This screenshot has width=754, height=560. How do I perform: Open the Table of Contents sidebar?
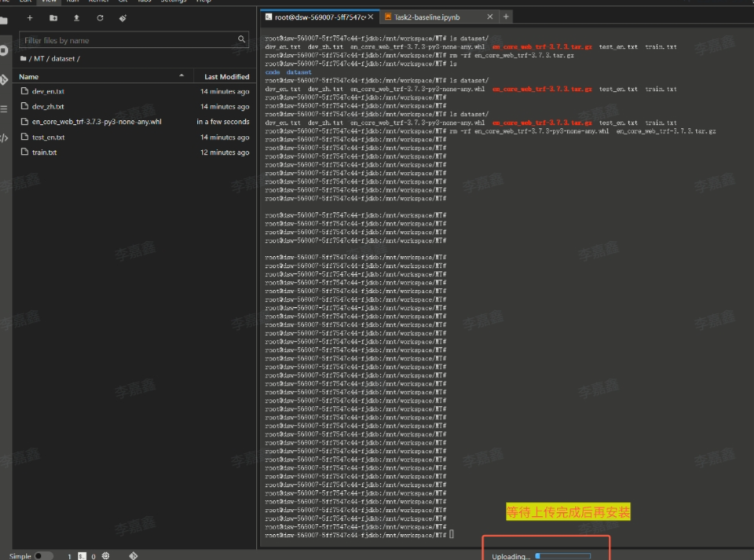[x=4, y=109]
